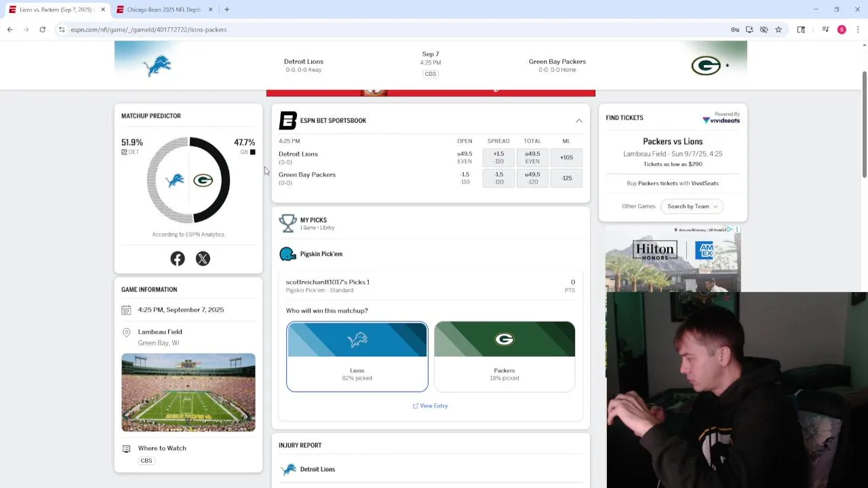Click CBS network badge in game header

point(431,74)
